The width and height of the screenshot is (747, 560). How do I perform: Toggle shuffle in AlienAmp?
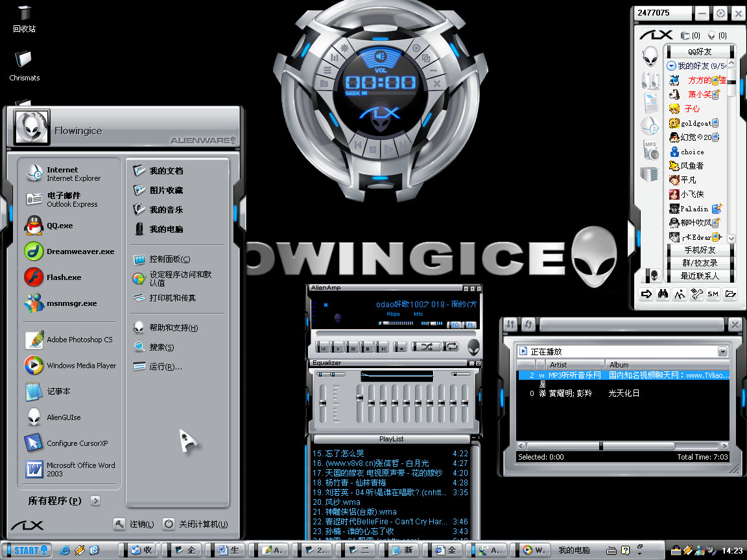tap(426, 347)
